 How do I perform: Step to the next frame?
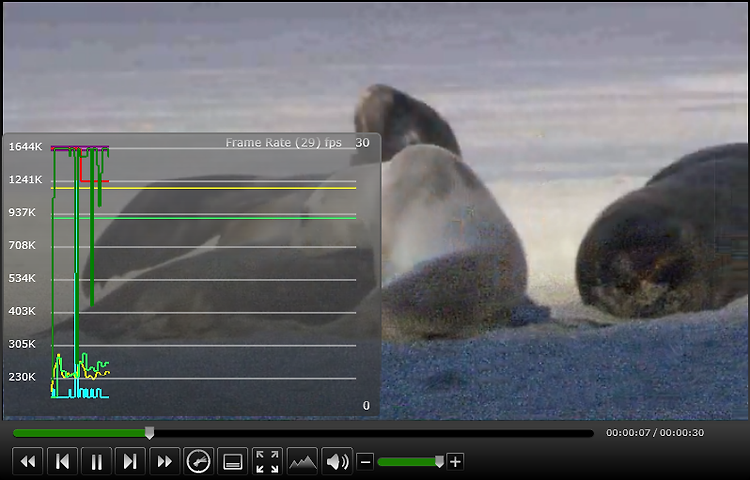pyautogui.click(x=130, y=462)
